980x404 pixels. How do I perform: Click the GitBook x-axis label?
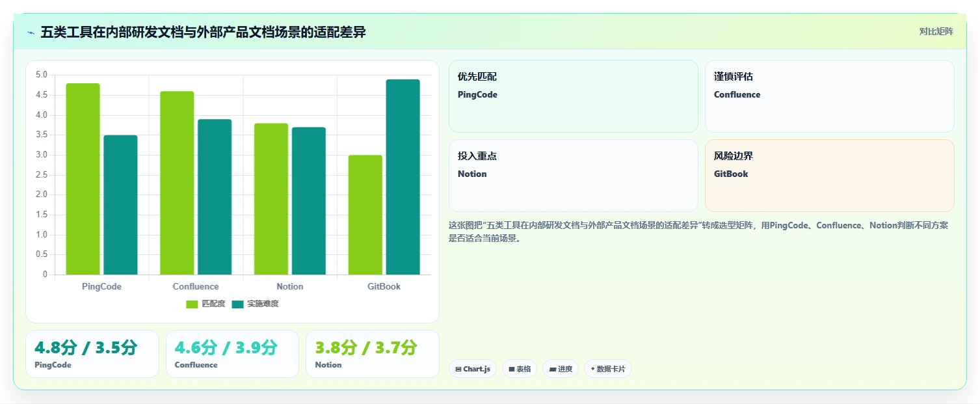point(384,286)
